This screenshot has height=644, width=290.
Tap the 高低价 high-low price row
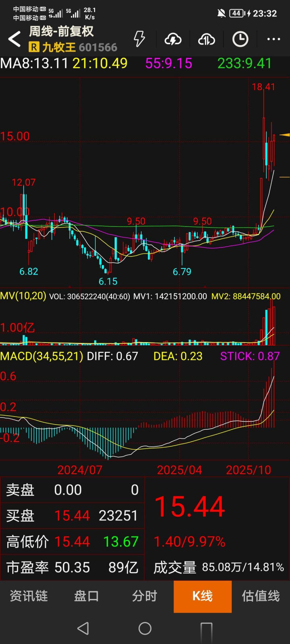(x=72, y=542)
